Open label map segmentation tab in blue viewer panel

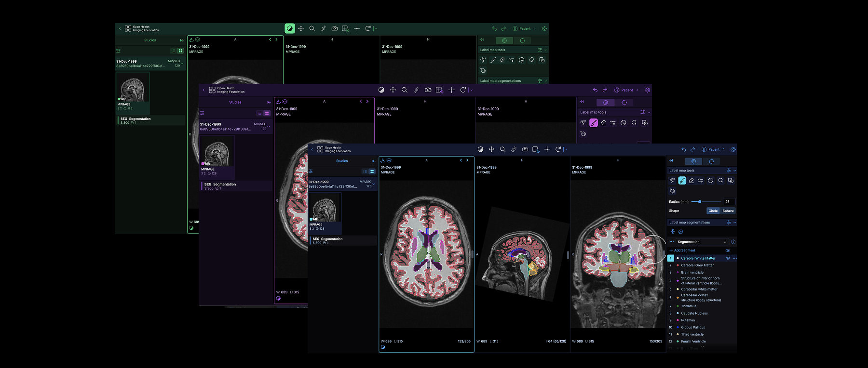[x=693, y=161]
